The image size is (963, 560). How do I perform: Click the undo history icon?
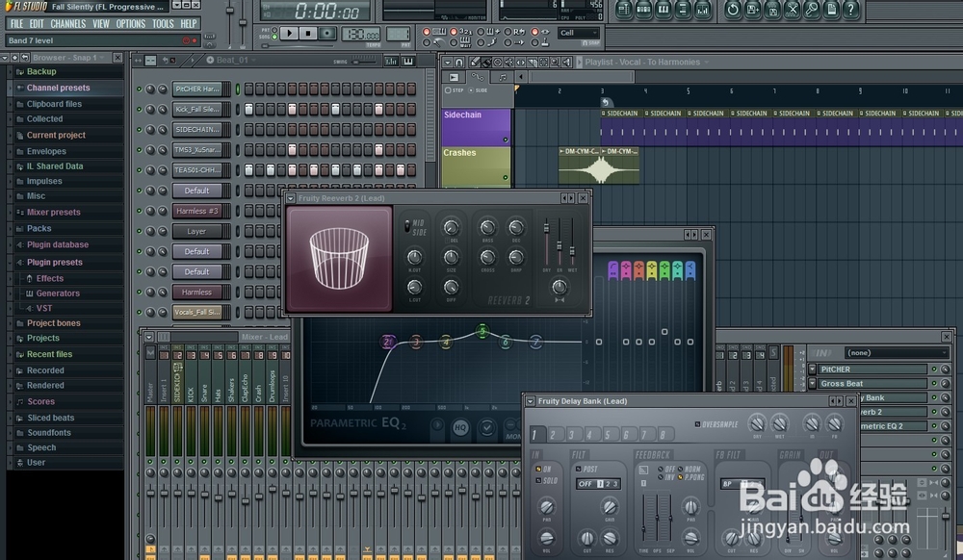[x=733, y=10]
